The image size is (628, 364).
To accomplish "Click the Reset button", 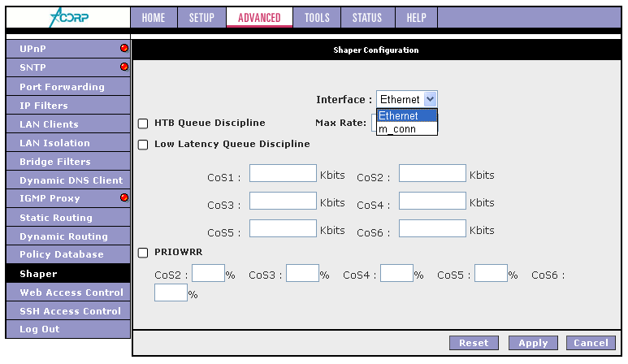I will [x=474, y=343].
